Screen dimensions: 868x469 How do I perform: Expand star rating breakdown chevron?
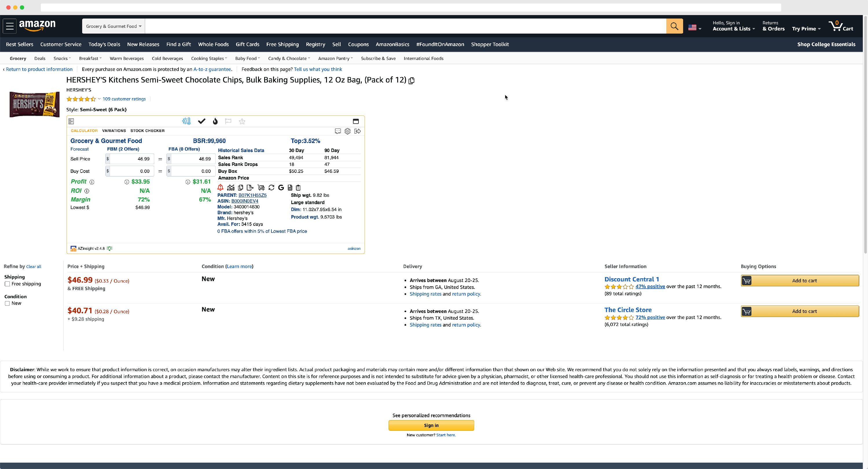(x=99, y=99)
